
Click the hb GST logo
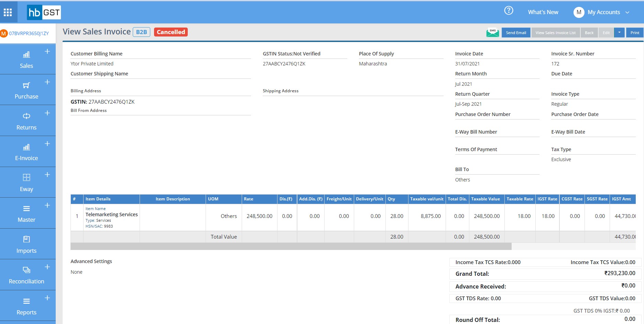44,13
